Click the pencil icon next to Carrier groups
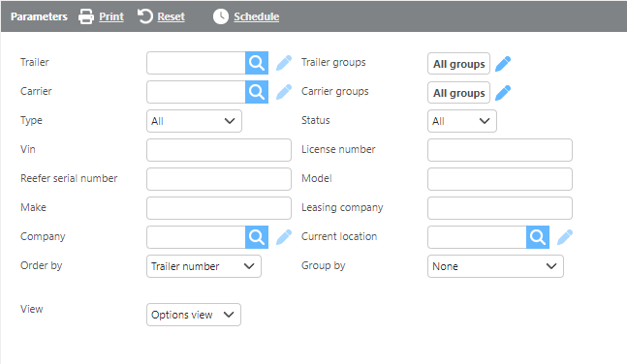The height and width of the screenshot is (364, 627). (x=503, y=93)
